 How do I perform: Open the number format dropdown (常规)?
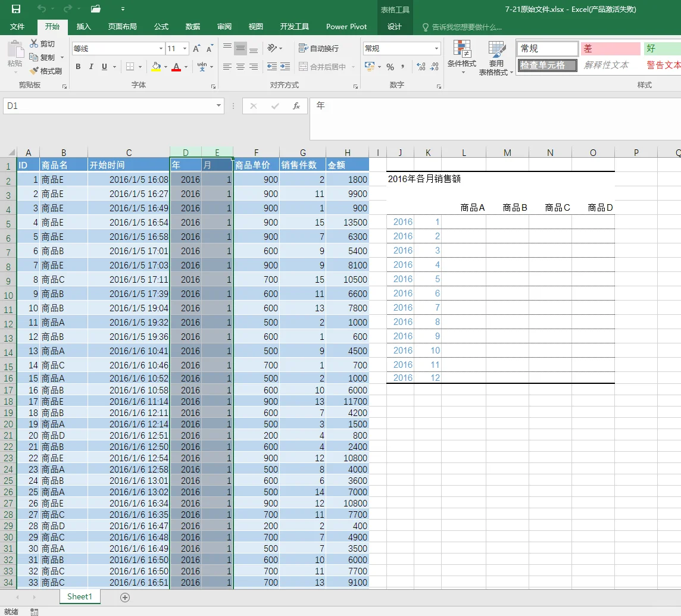point(436,48)
